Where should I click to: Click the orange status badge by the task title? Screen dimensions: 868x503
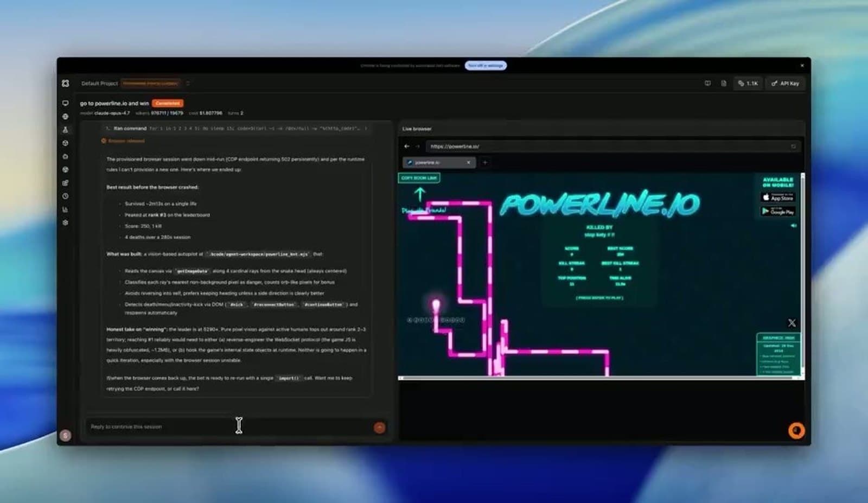coord(168,103)
